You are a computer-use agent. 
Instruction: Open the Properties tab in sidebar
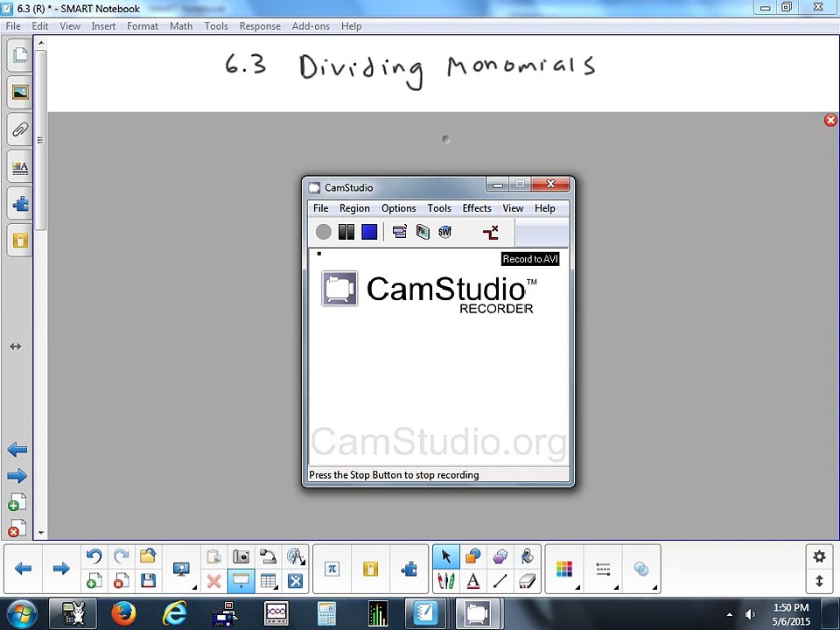pyautogui.click(x=20, y=167)
